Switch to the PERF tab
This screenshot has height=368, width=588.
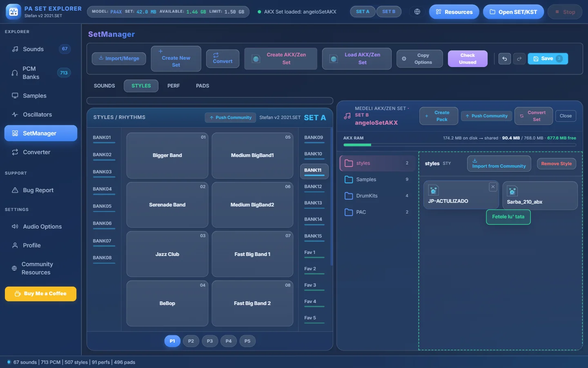pos(174,86)
